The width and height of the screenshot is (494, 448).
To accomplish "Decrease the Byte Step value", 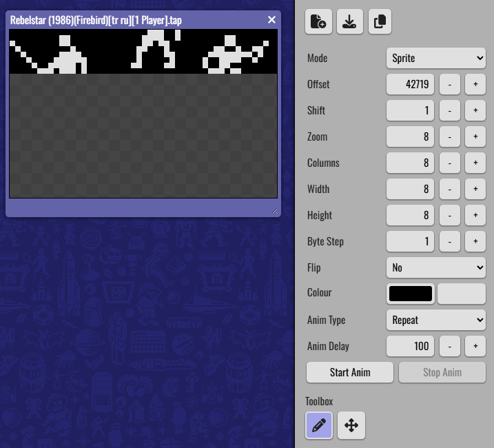I will coord(450,241).
